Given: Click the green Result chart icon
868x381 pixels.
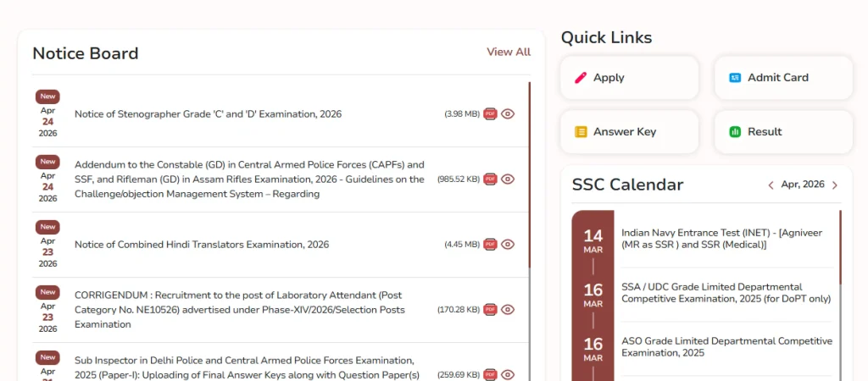Looking at the screenshot, I should [735, 132].
